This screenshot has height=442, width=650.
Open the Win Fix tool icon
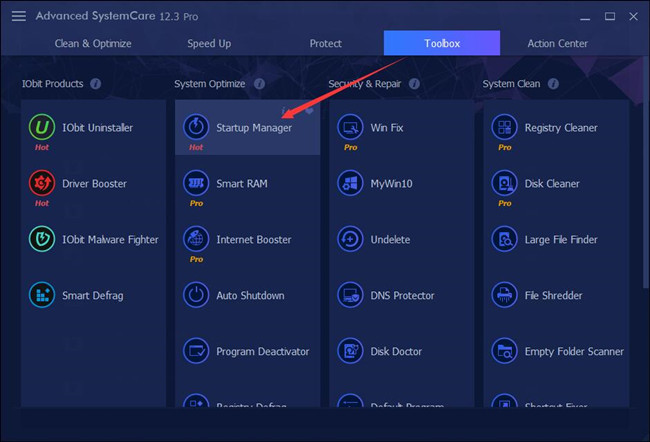tap(350, 127)
